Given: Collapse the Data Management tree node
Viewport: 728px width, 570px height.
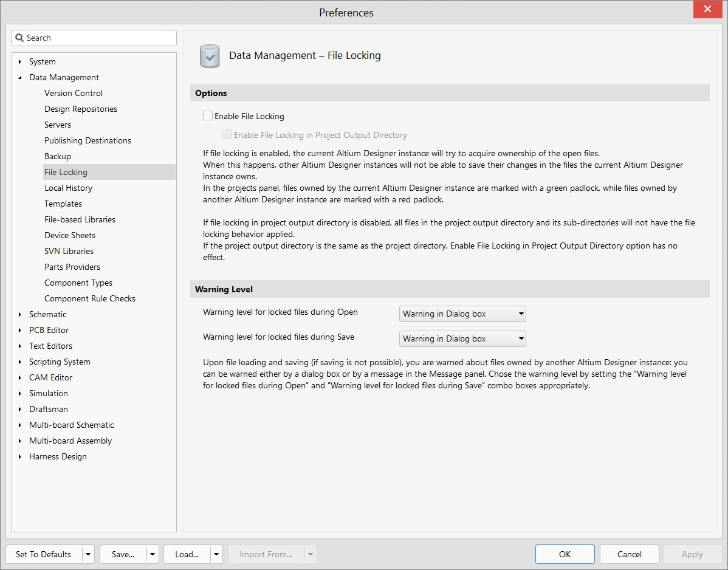Looking at the screenshot, I should point(19,78).
